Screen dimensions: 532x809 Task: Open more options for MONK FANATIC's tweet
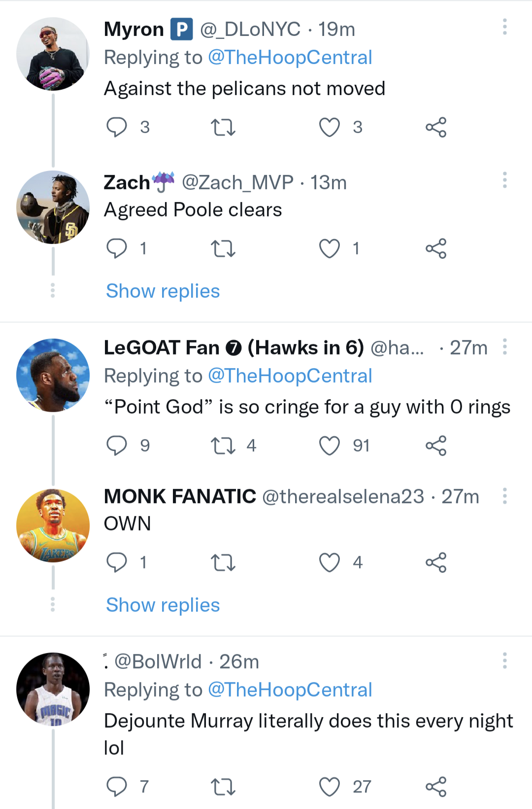coord(505,496)
